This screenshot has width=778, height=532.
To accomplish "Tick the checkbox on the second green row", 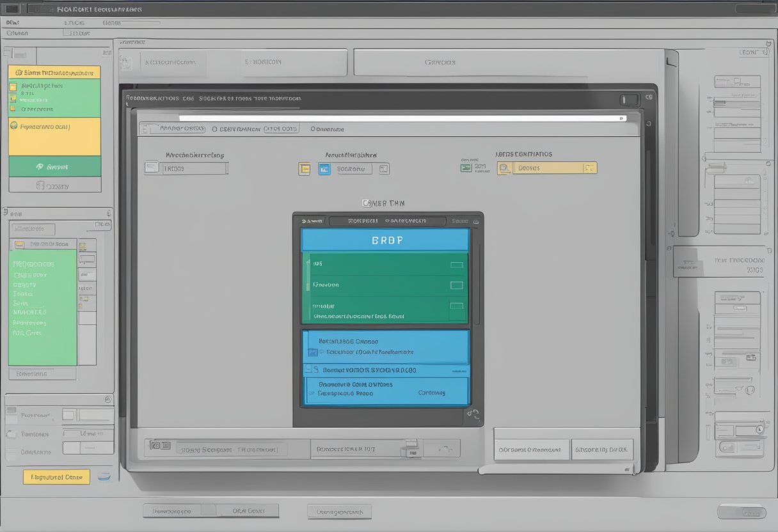I will (x=456, y=285).
